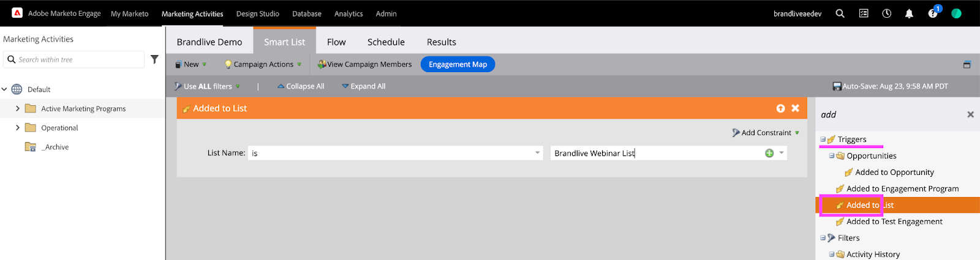Remove the Added to List trigger
Image resolution: width=980 pixels, height=260 pixels.
tap(795, 108)
